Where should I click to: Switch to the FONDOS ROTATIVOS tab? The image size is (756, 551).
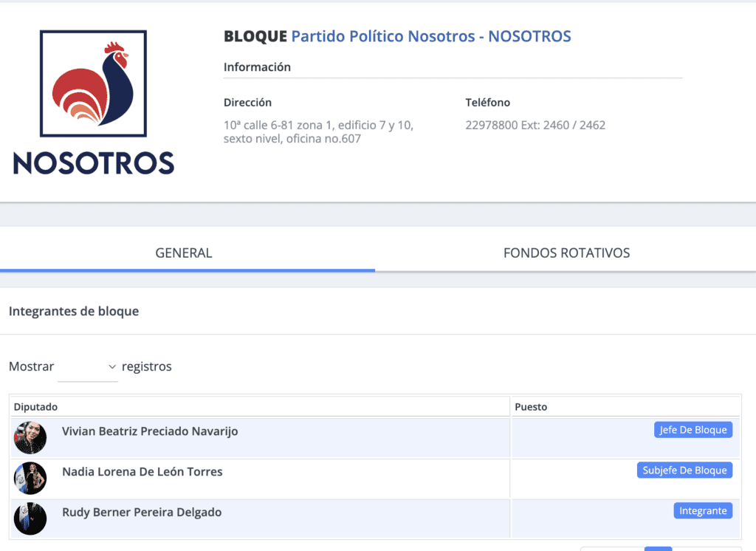566,253
